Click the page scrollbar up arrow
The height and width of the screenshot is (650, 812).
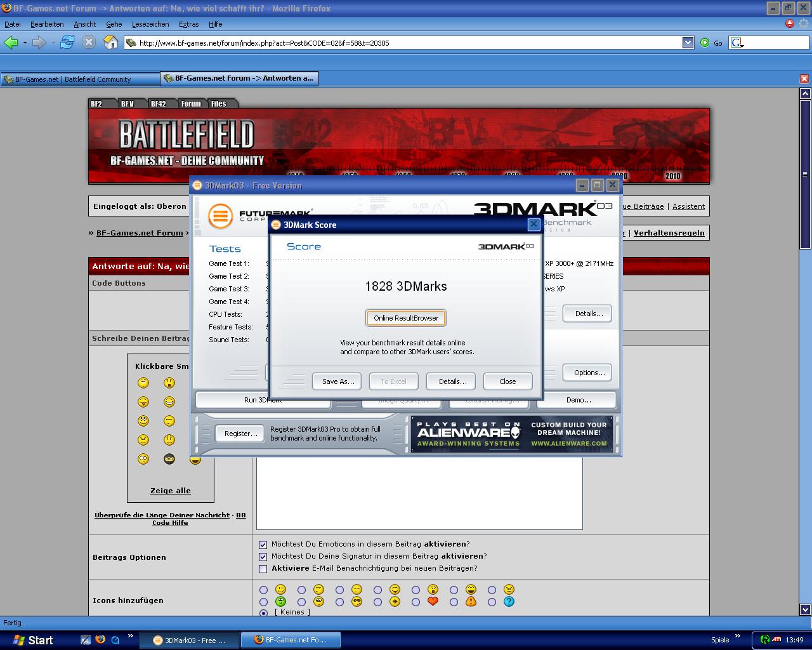point(806,93)
